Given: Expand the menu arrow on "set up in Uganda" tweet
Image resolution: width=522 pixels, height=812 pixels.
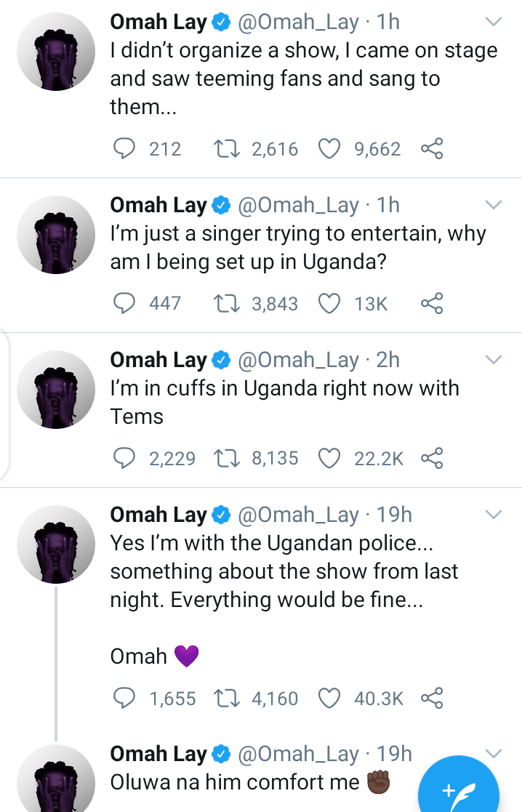Looking at the screenshot, I should pyautogui.click(x=494, y=204).
